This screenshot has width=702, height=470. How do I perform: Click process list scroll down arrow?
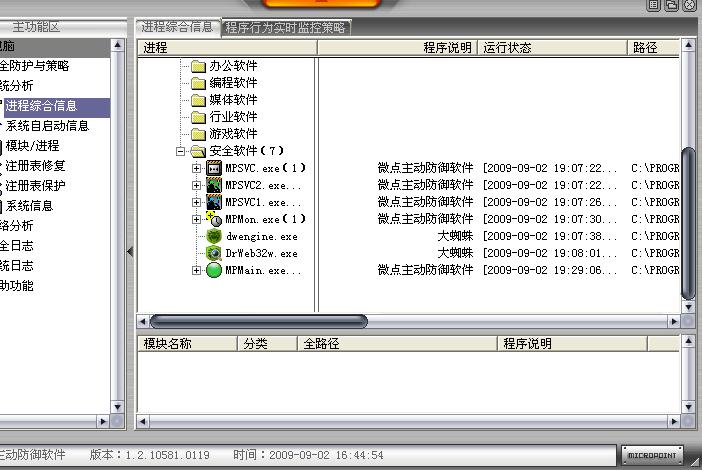689,307
